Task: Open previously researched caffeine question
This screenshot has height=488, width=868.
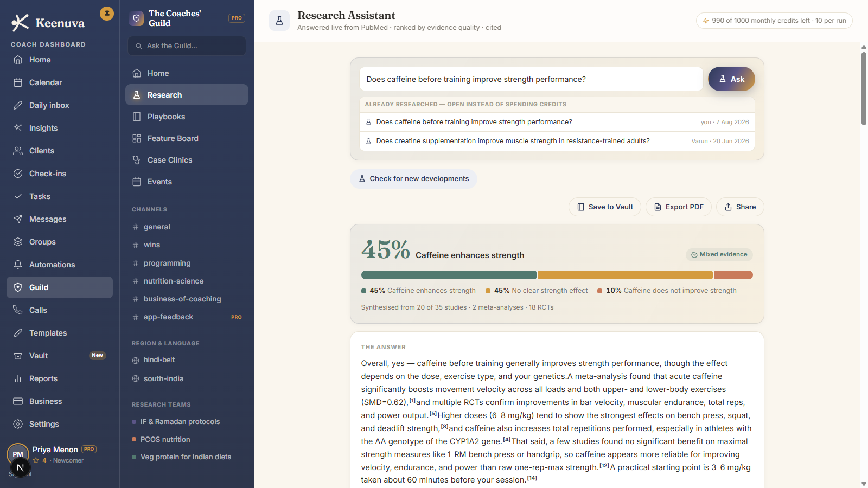Action: point(557,122)
